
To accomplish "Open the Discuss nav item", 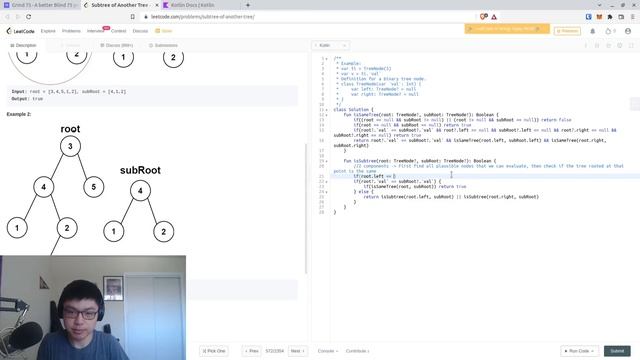I will [140, 31].
